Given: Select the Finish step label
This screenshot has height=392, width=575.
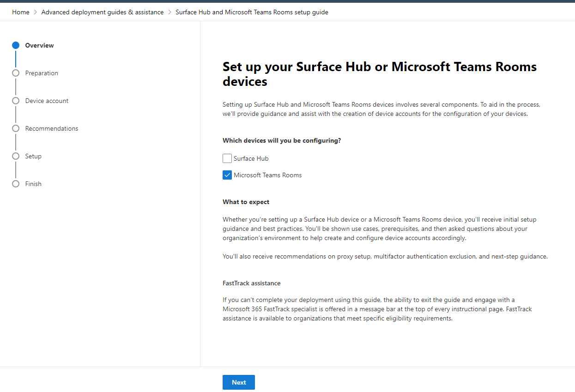Looking at the screenshot, I should coord(33,184).
